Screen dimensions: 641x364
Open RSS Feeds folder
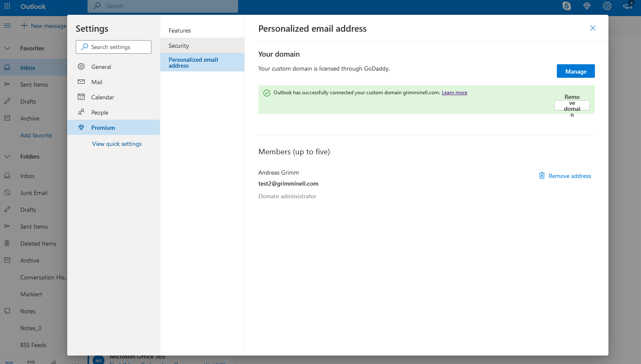coord(34,345)
